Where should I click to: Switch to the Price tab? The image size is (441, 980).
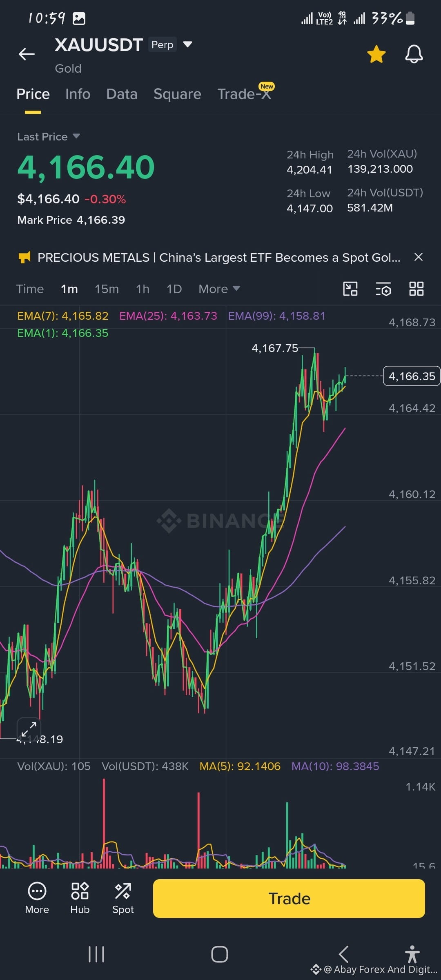pyautogui.click(x=33, y=94)
